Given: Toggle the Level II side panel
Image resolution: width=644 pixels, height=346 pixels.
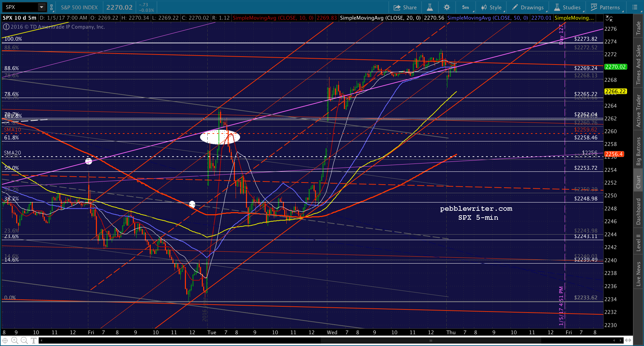Looking at the screenshot, I should tap(638, 243).
